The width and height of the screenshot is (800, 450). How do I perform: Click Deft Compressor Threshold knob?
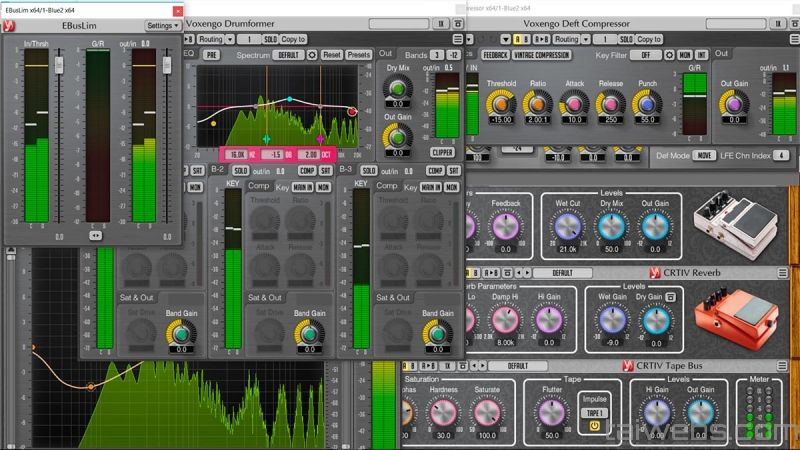501,104
